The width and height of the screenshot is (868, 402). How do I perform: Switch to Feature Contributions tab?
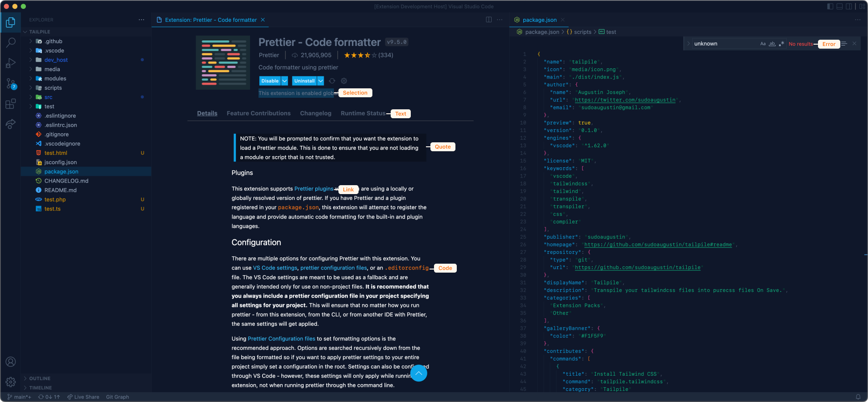259,113
